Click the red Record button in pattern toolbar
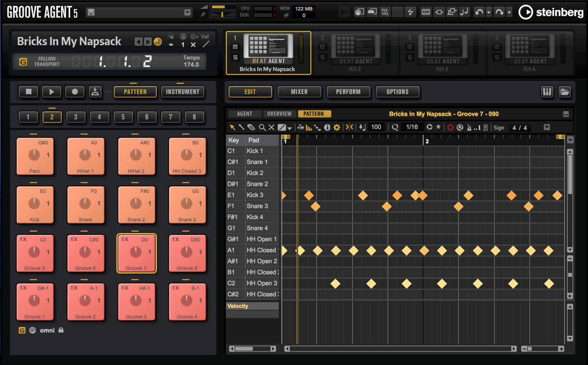Viewport: 588px width, 365px height. 450,127
